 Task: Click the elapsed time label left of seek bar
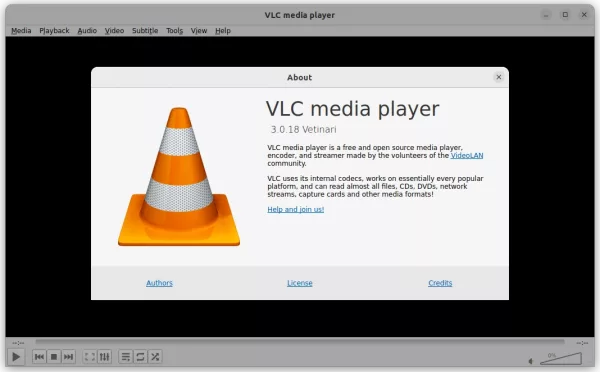click(x=18, y=343)
